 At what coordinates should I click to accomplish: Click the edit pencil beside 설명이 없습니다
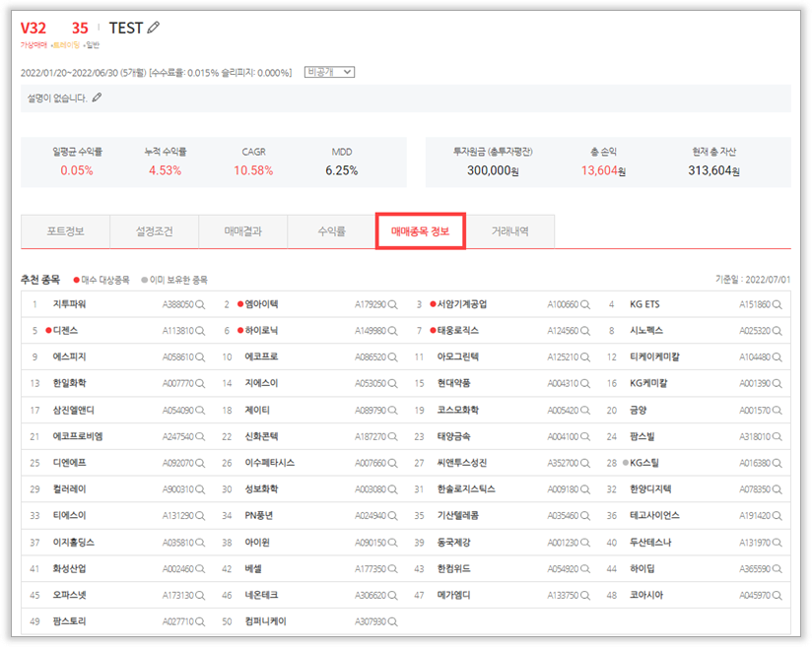97,97
